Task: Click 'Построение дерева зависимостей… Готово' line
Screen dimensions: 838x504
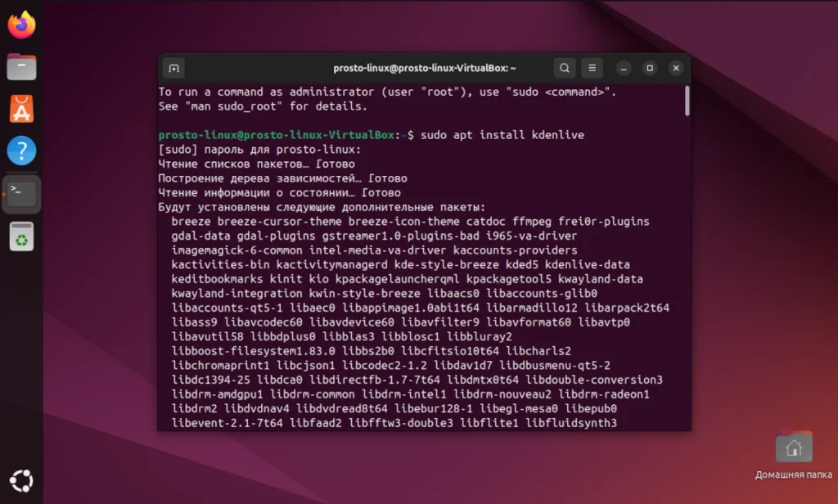Action: tap(282, 178)
